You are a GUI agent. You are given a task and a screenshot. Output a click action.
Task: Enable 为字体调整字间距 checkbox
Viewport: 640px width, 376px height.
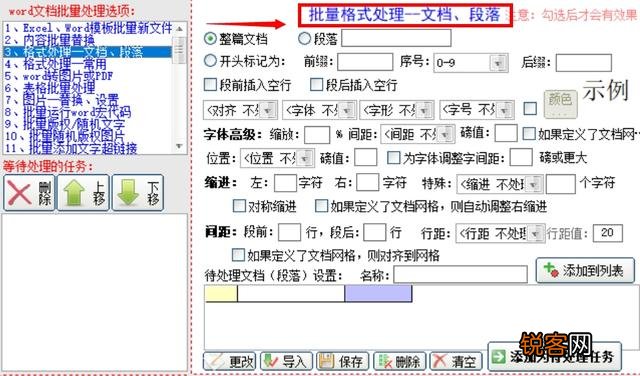[x=393, y=158]
